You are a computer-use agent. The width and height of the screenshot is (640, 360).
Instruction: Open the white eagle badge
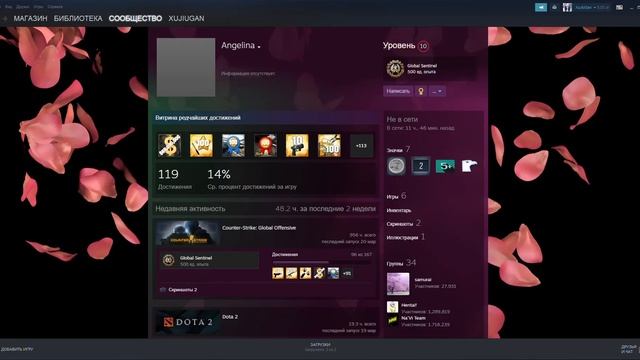click(x=469, y=166)
